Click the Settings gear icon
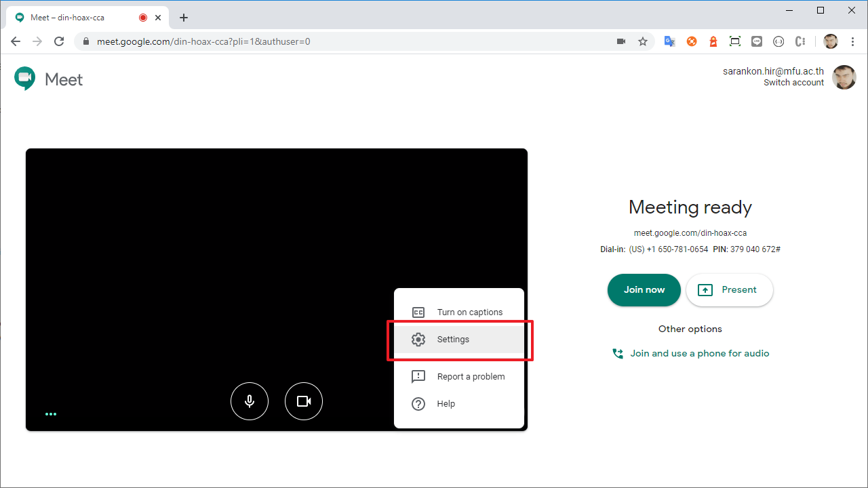This screenshot has height=488, width=868. click(418, 340)
